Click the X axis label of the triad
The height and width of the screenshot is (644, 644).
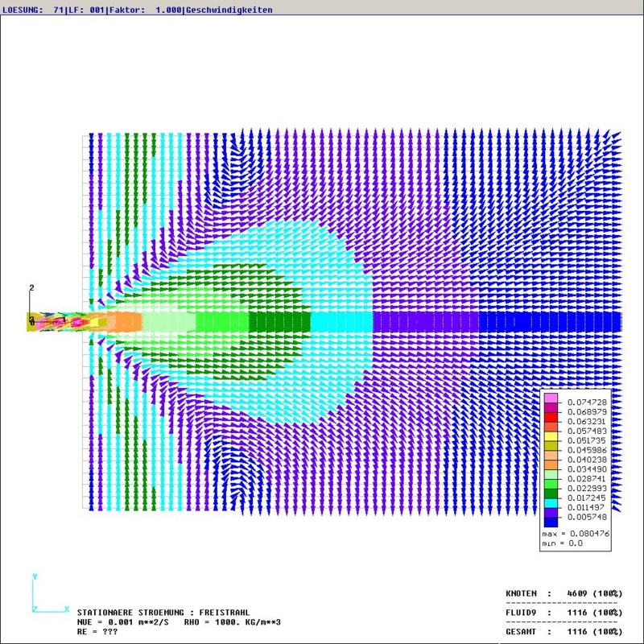click(67, 609)
